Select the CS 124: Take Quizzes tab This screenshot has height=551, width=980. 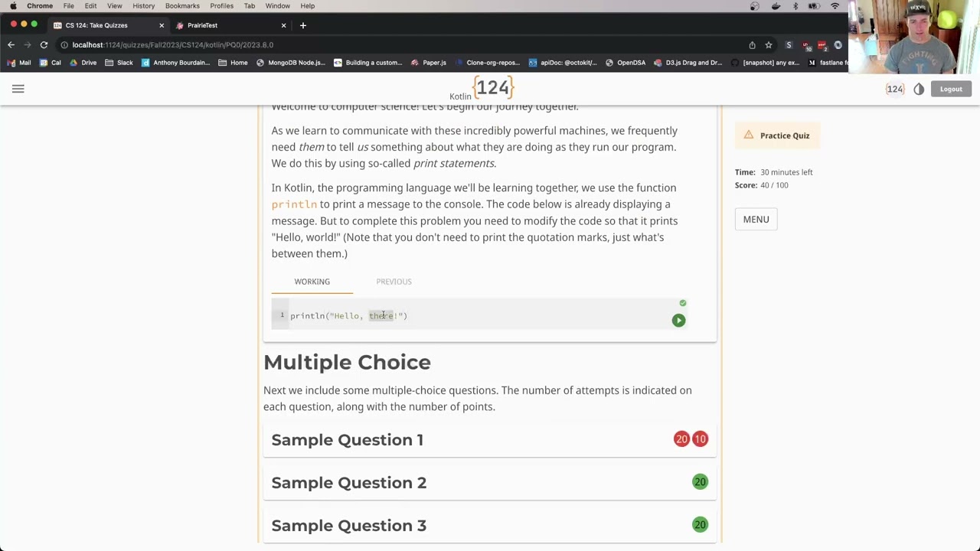107,25
